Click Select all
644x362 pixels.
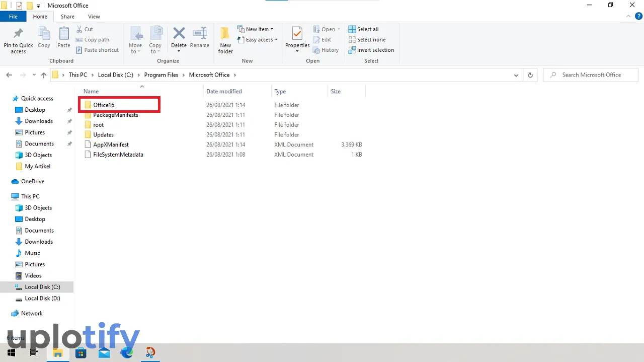point(364,29)
